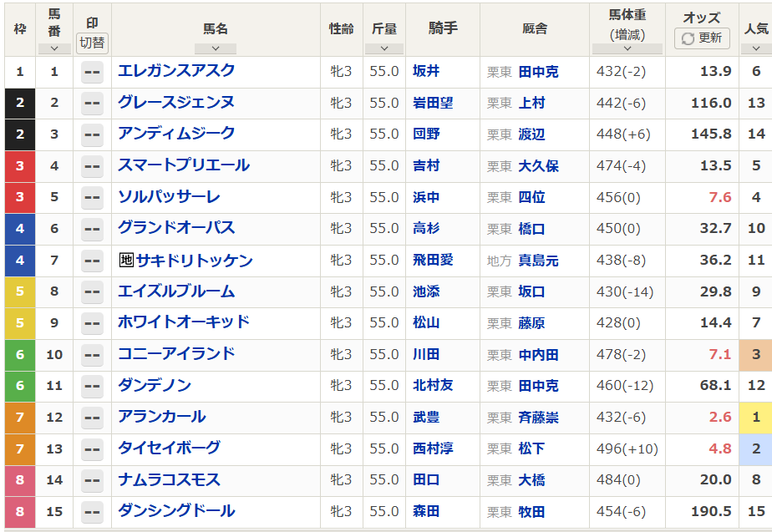The width and height of the screenshot is (772, 532).
Task: Open mark selector for コニーアイランド row
Action: point(92,355)
